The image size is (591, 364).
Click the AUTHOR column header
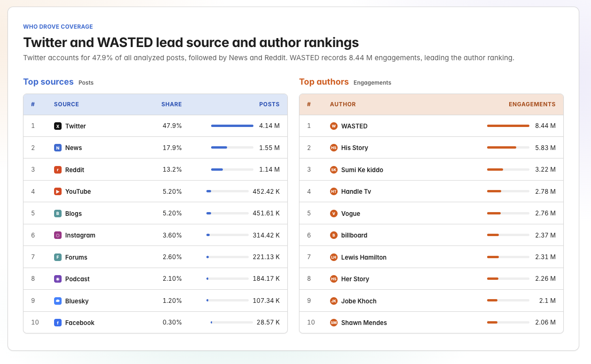pyautogui.click(x=343, y=104)
